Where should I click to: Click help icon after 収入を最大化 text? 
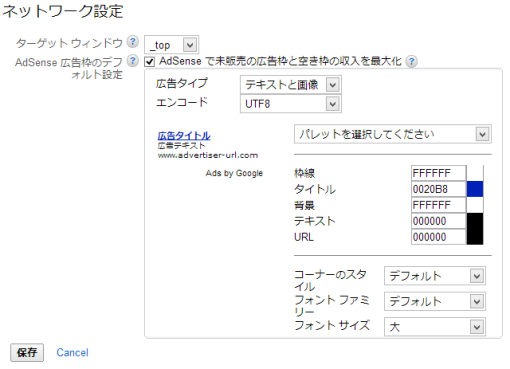(412, 62)
